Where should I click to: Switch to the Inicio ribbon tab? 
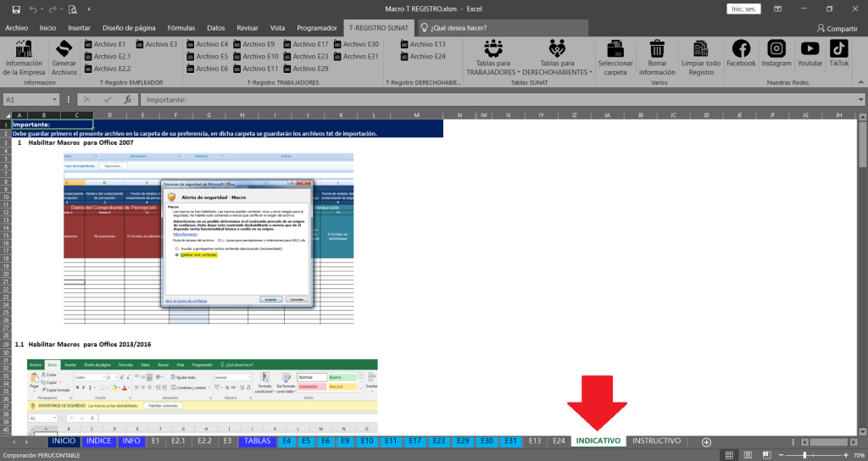click(47, 28)
